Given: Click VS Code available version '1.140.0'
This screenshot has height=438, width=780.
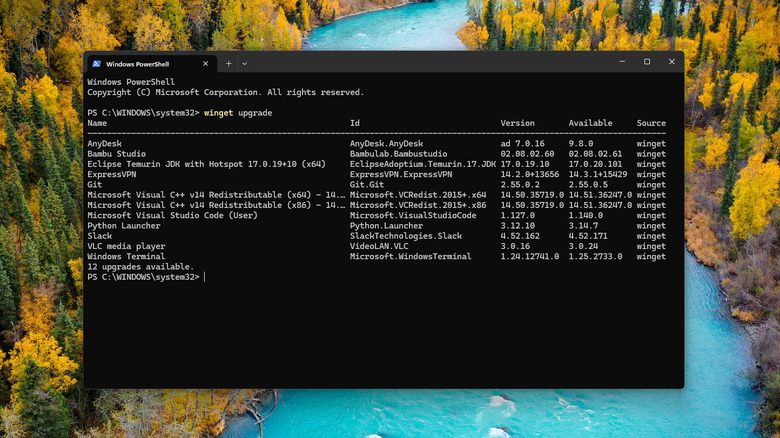Looking at the screenshot, I should [x=585, y=216].
